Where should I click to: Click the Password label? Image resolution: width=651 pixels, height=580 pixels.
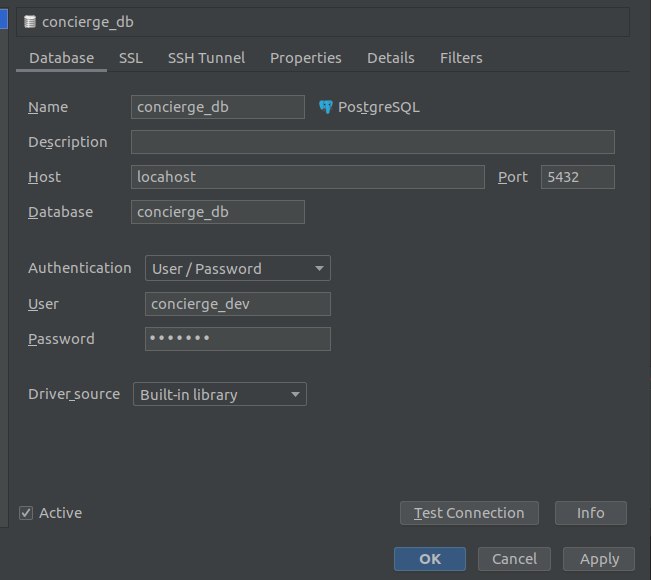[61, 339]
